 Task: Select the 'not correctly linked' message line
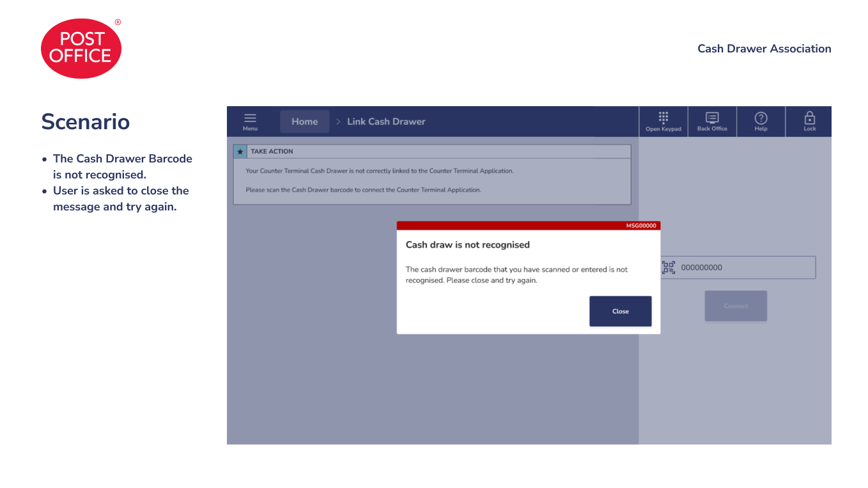380,171
